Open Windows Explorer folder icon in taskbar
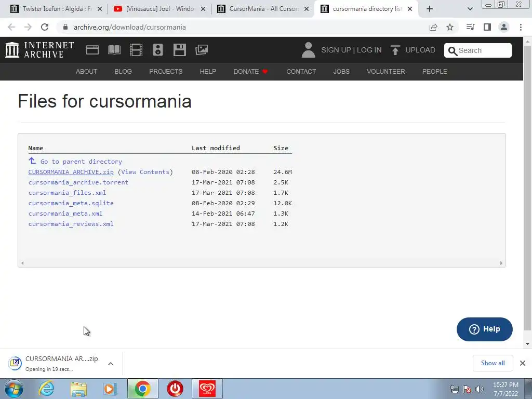Image resolution: width=532 pixels, height=399 pixels. (78, 389)
